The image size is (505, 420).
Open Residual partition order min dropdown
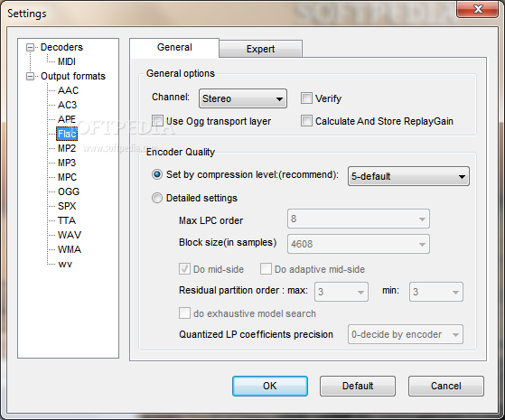point(436,292)
